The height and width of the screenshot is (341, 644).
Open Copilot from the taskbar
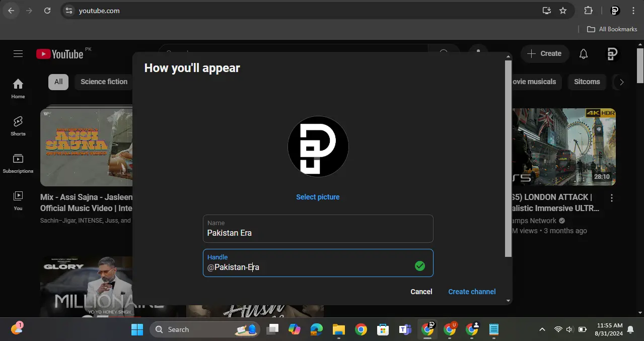click(x=295, y=329)
